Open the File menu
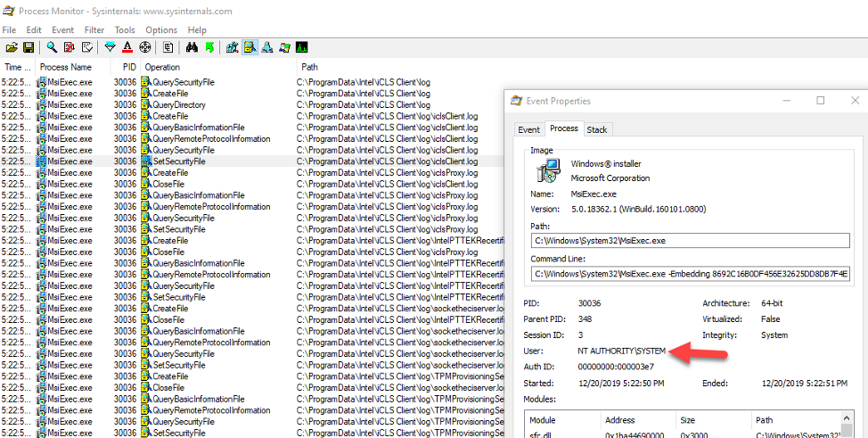 (10, 30)
